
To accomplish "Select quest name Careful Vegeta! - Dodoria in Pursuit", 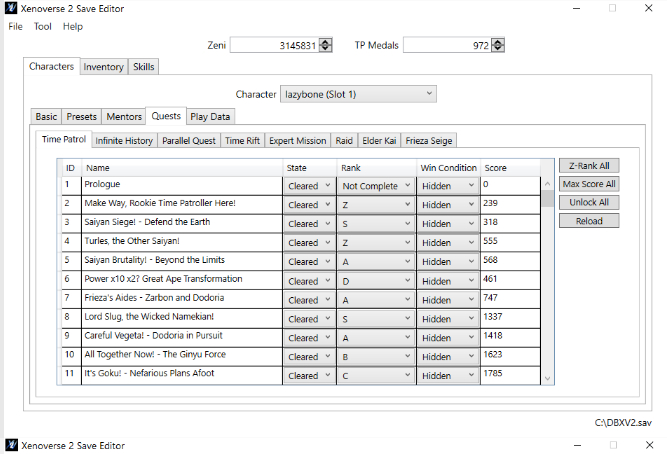I will [153, 335].
